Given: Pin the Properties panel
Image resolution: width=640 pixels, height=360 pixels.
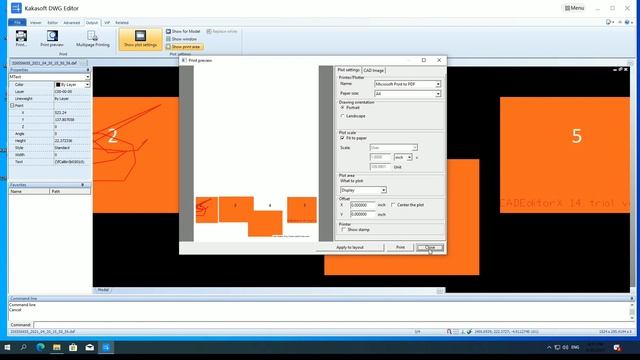Looking at the screenshot, I should [87, 70].
